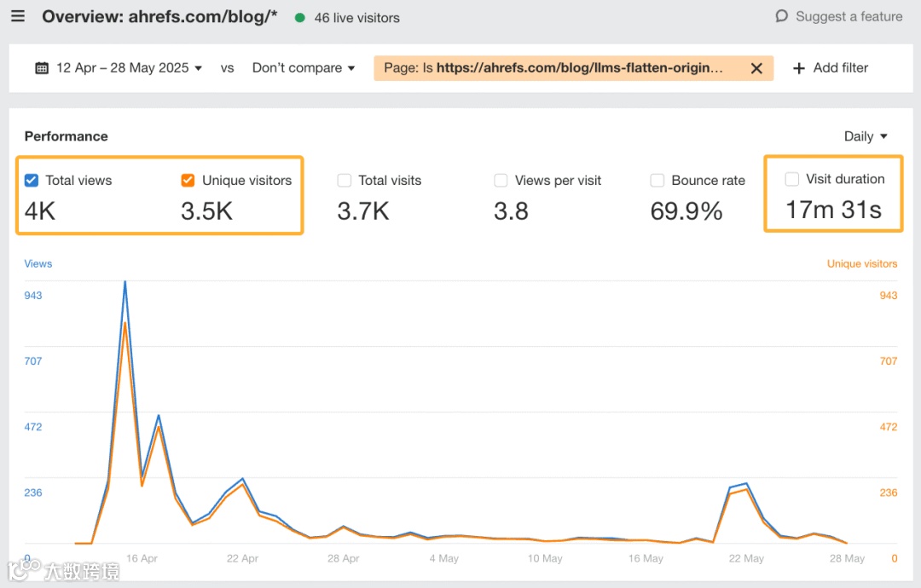This screenshot has height=588, width=921.
Task: Click the highest chart peak near 16 Apr
Action: click(x=125, y=283)
